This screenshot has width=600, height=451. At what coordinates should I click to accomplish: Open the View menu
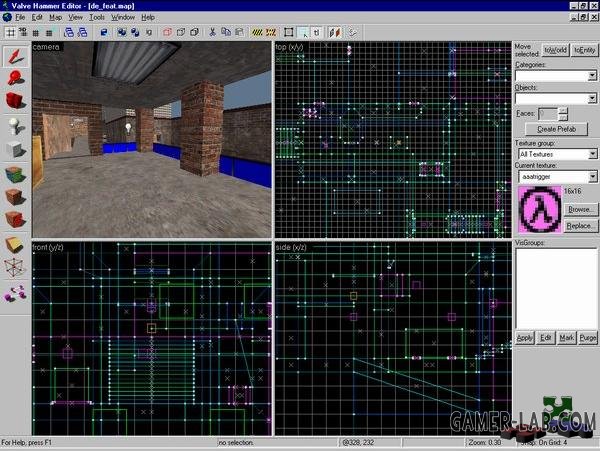coord(75,17)
